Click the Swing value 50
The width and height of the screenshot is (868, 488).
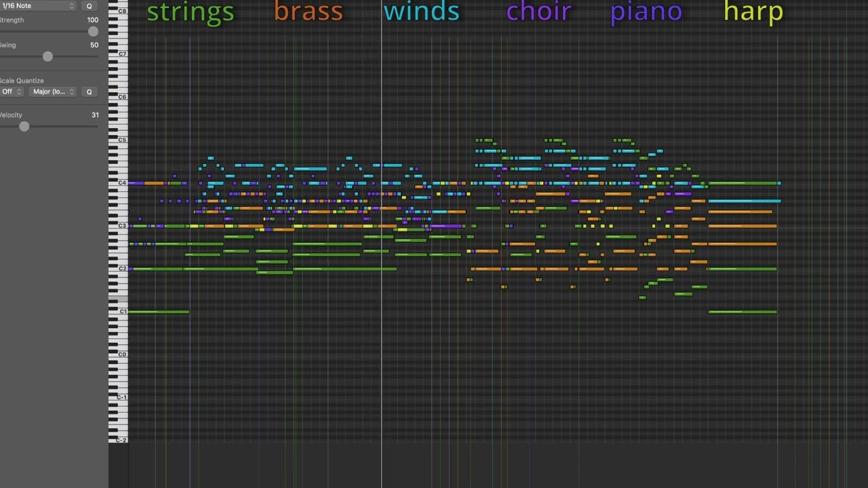tap(94, 45)
